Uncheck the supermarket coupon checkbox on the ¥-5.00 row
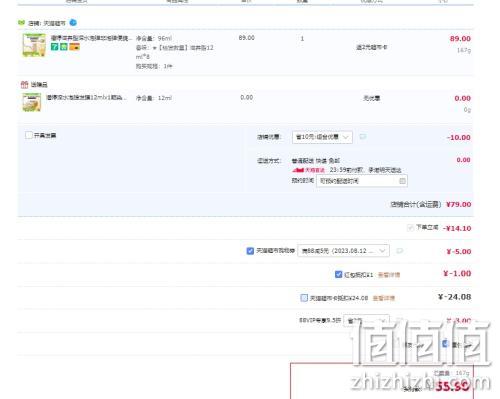The height and width of the screenshot is (399, 500). pyautogui.click(x=250, y=251)
